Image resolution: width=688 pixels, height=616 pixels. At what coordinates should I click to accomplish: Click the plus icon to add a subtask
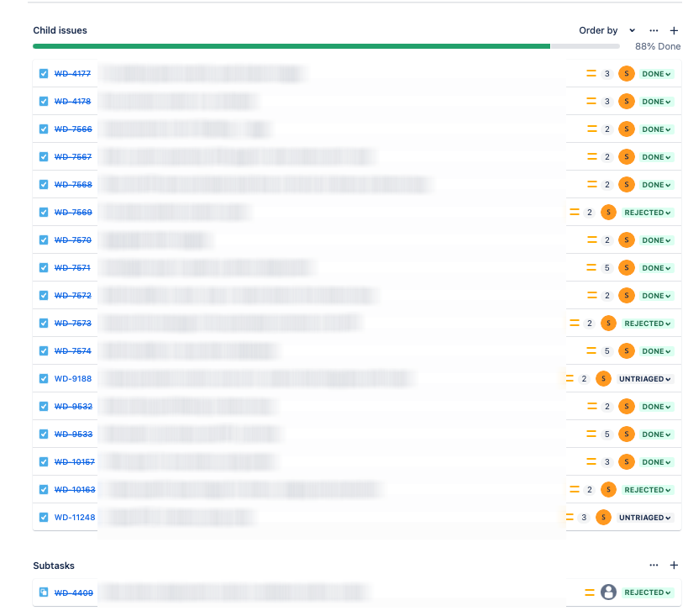(674, 566)
